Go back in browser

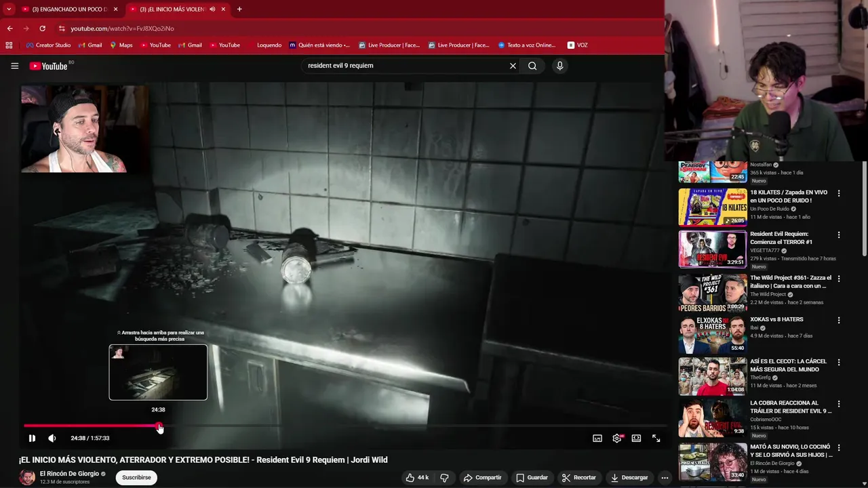(x=9, y=28)
